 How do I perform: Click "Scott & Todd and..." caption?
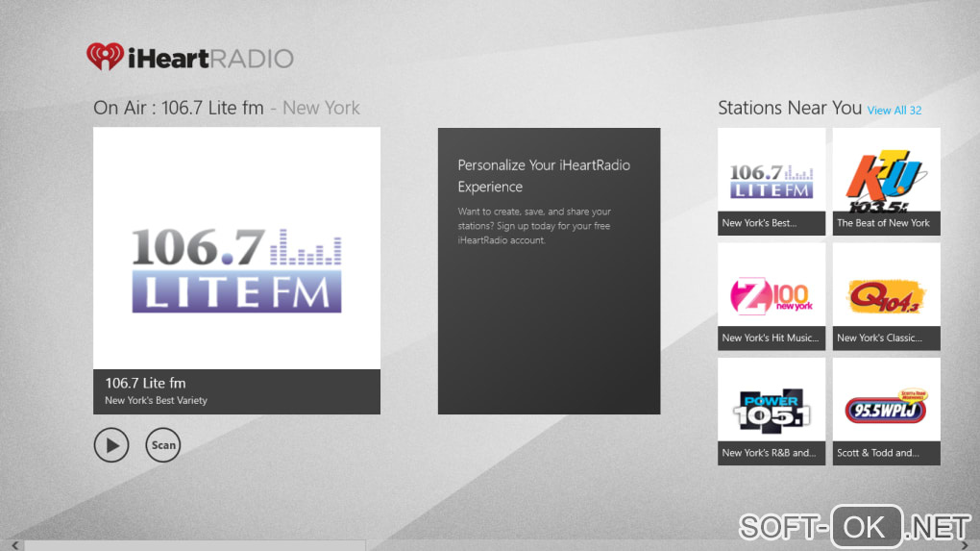[x=878, y=454]
